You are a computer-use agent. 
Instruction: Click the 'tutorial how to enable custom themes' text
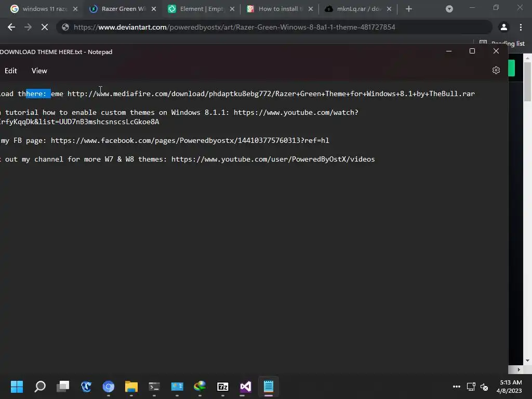[x=79, y=112]
